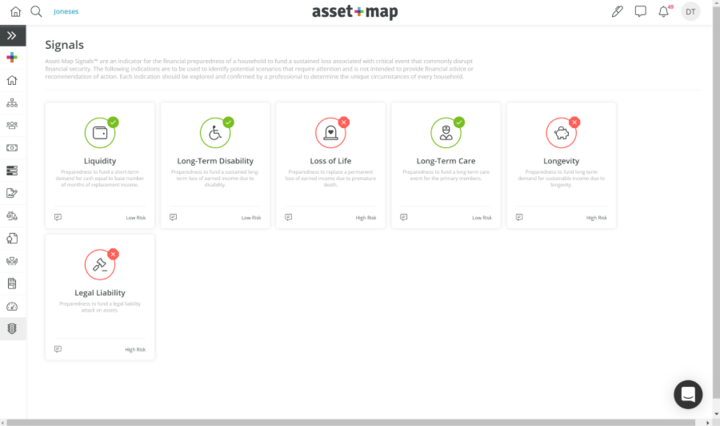This screenshot has height=426, width=720.
Task: Open the org hierarchy icon in sidebar
Action: (x=13, y=103)
